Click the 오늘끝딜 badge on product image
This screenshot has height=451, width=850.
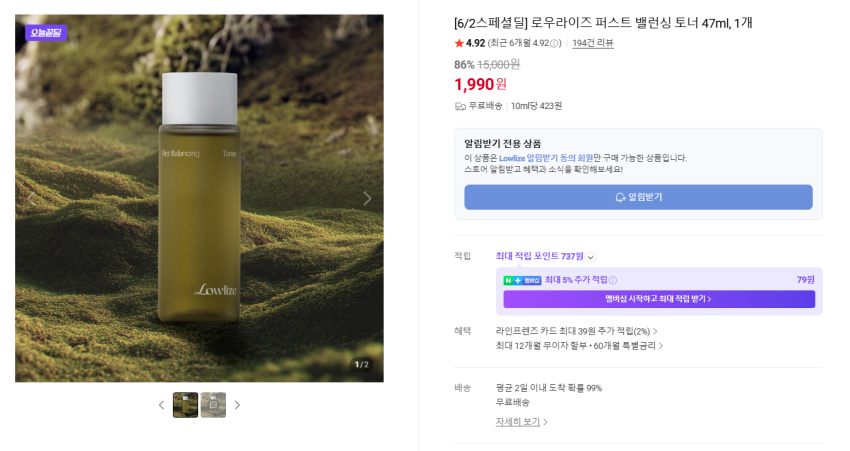[x=46, y=33]
